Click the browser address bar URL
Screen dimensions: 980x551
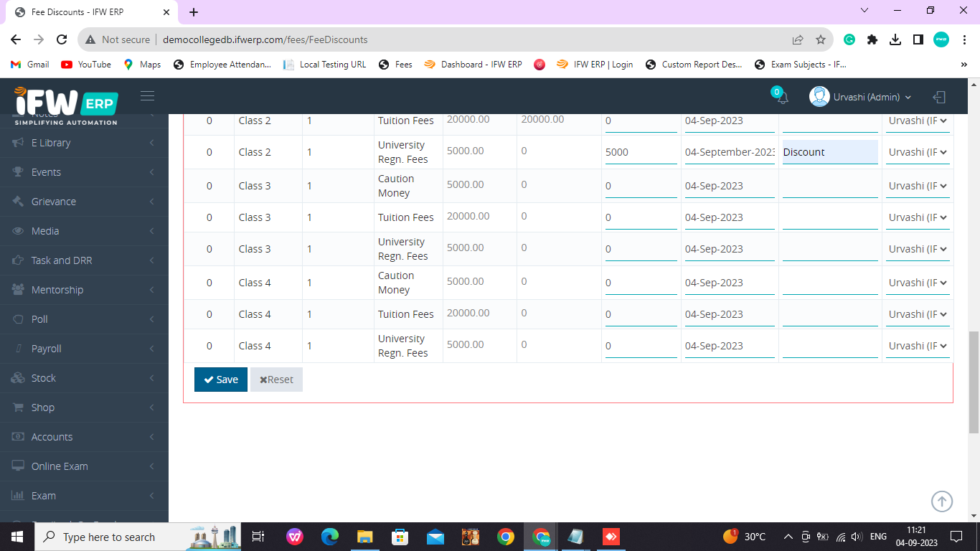265,39
